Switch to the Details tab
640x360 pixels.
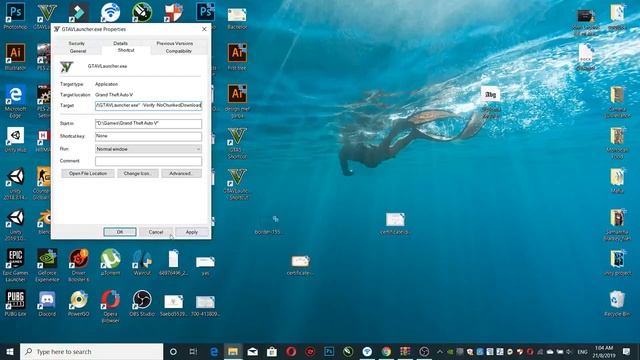pos(120,43)
